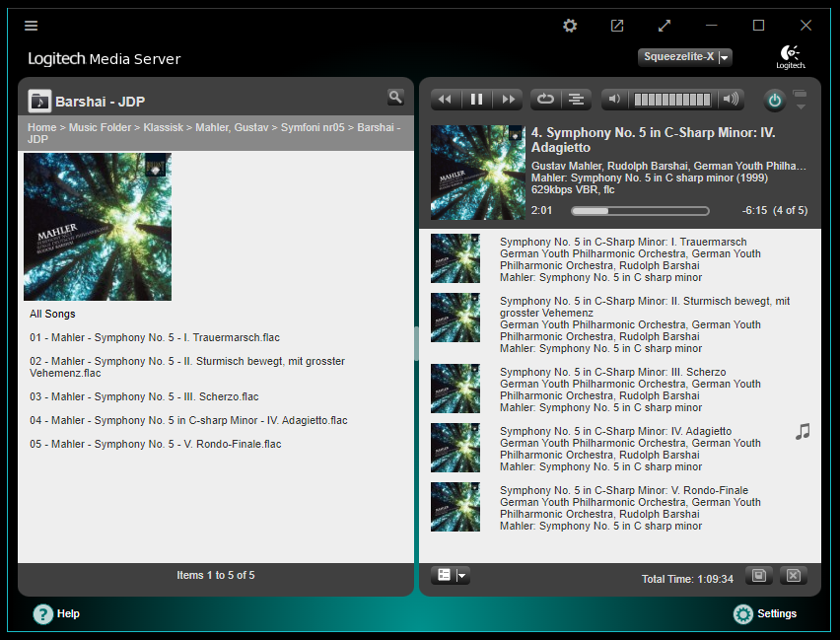Skip to next track
This screenshot has width=840, height=640.
(508, 100)
